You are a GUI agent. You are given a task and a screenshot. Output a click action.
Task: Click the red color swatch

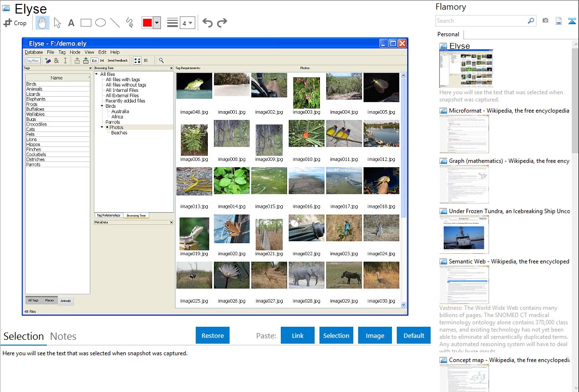[147, 23]
